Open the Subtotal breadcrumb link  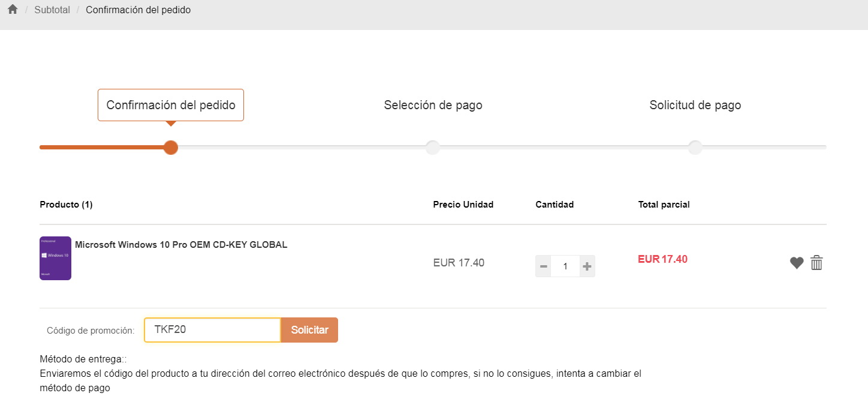[x=52, y=10]
